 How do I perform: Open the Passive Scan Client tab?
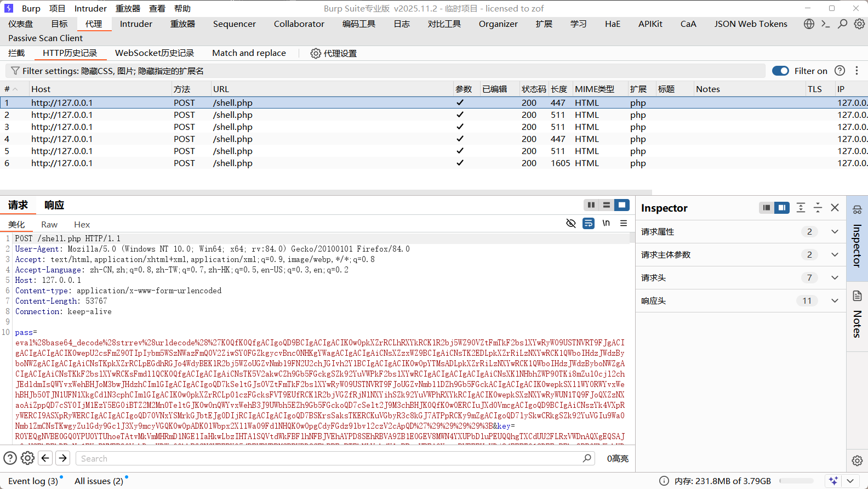click(45, 38)
